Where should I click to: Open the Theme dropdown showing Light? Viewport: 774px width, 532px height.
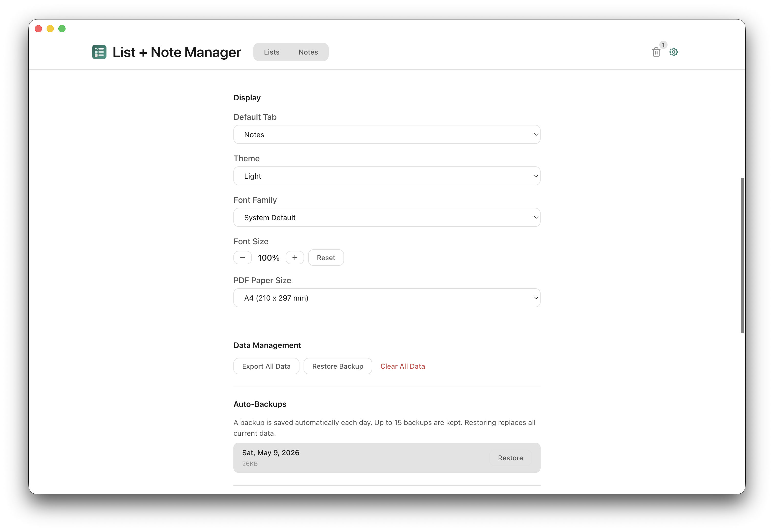click(386, 176)
